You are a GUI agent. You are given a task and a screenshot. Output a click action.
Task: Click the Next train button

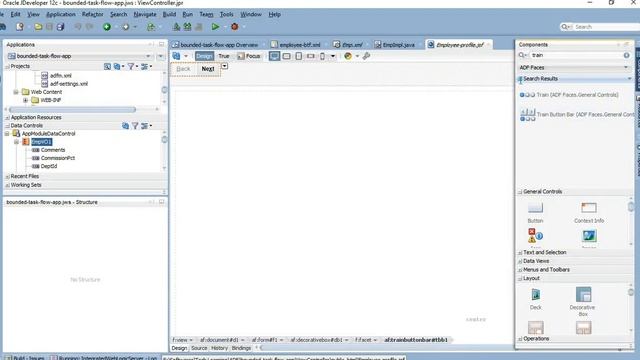pos(208,69)
